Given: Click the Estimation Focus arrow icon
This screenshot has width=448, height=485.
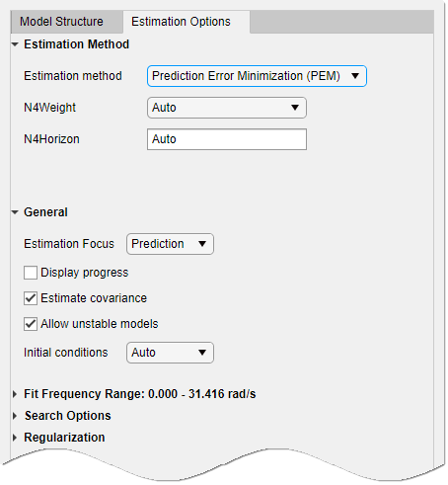Looking at the screenshot, I should pos(202,244).
